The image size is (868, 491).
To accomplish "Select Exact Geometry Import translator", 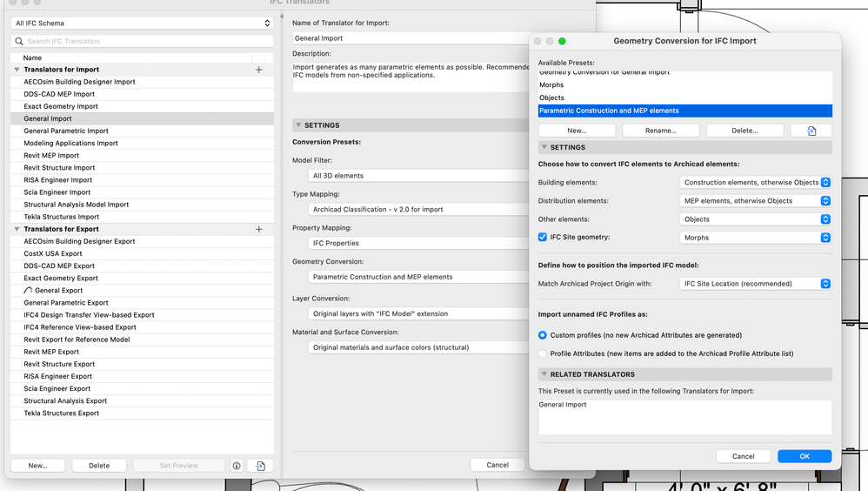I will click(x=143, y=106).
